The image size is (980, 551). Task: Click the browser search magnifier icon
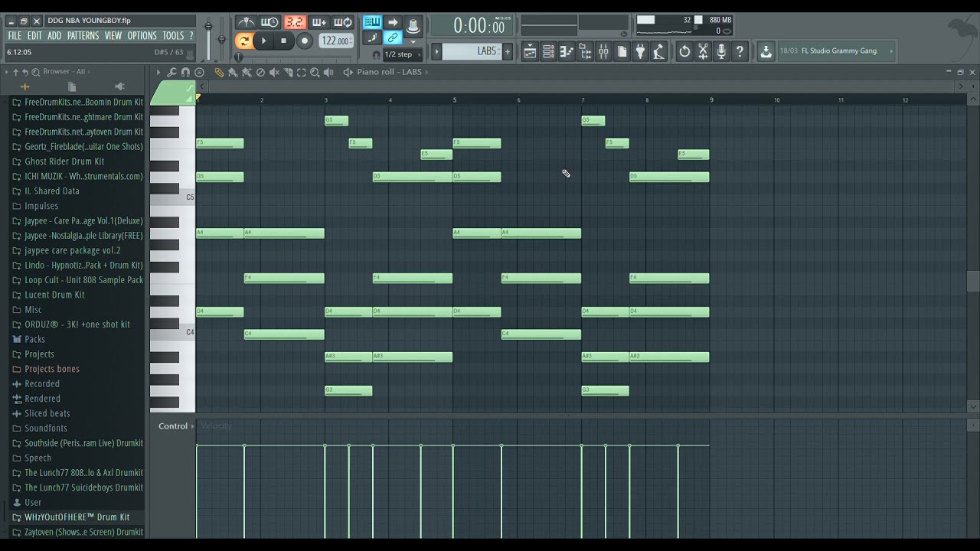[x=35, y=72]
